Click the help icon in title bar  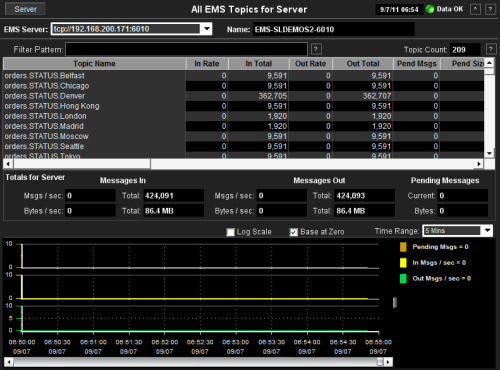coord(490,9)
